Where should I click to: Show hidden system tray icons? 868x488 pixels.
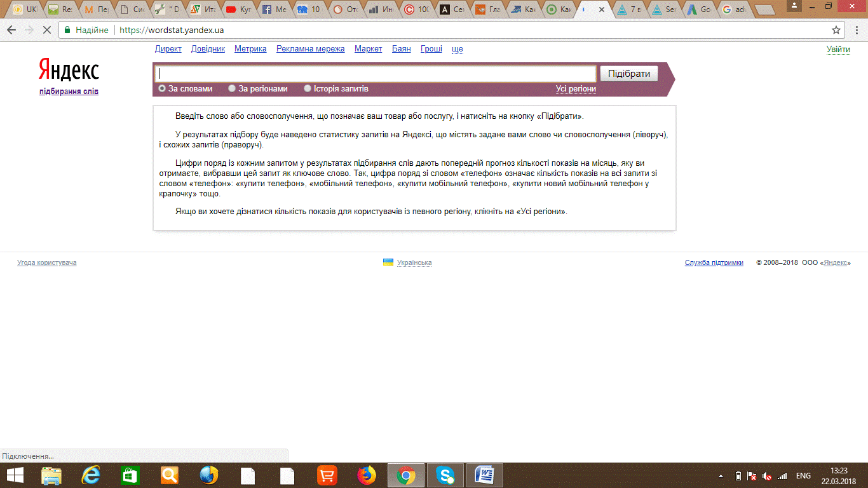721,476
